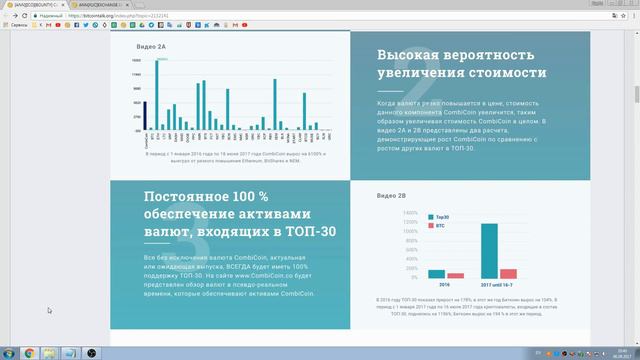Open the File Explorer folder in taskbar
This screenshot has height=360, width=640.
coord(50,353)
